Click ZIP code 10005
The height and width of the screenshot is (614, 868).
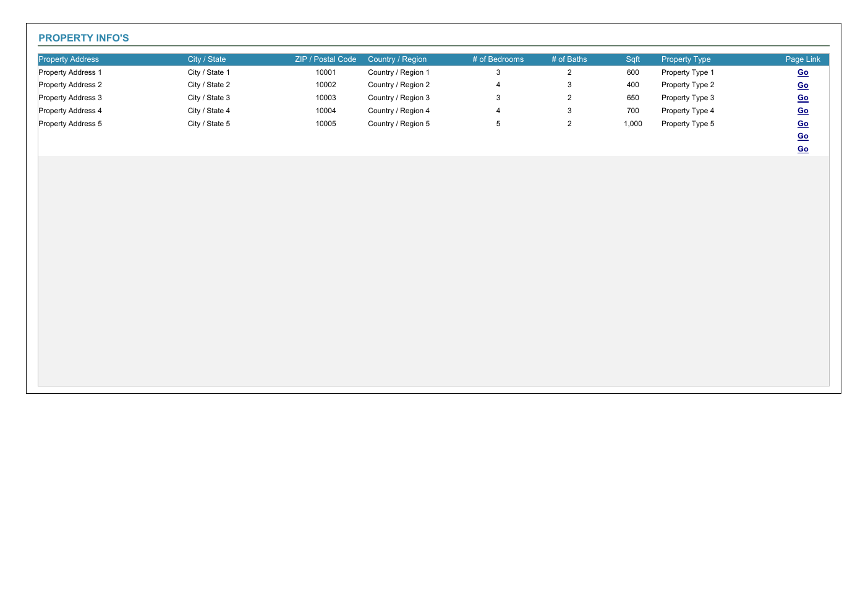coord(326,124)
